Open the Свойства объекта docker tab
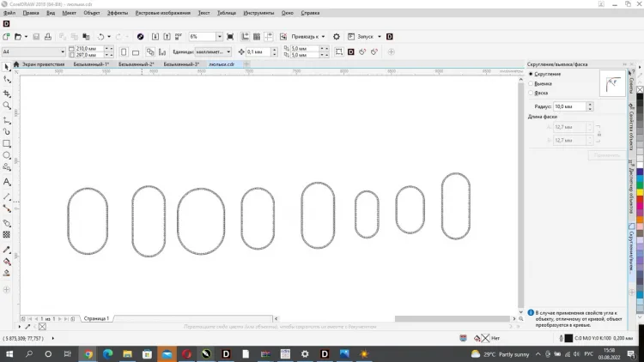Screen dimensions: 644x362 pyautogui.click(x=631, y=128)
